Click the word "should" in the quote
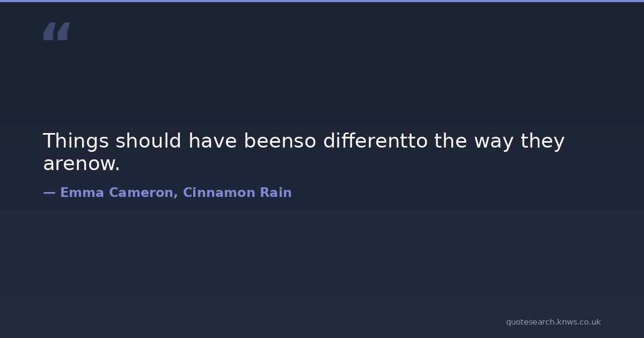This screenshot has height=338, width=644. (148, 141)
